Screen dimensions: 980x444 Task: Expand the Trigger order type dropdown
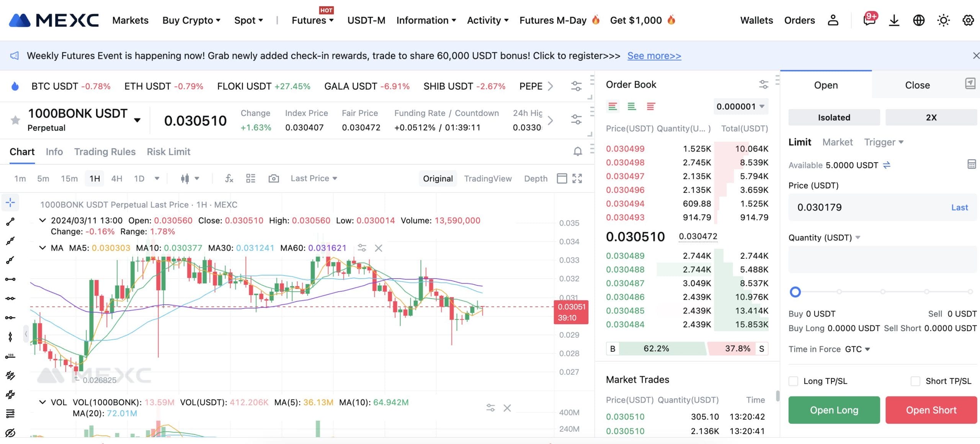tap(884, 142)
